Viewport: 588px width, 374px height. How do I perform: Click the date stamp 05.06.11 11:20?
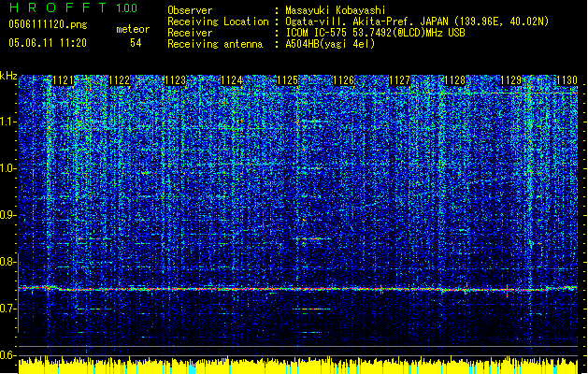(x=48, y=43)
